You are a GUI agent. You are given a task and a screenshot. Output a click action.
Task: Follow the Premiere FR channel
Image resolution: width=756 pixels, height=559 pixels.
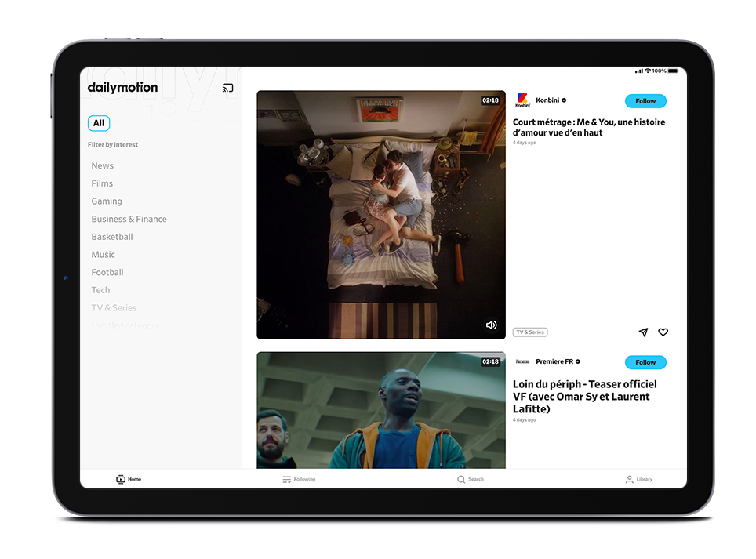coord(645,362)
